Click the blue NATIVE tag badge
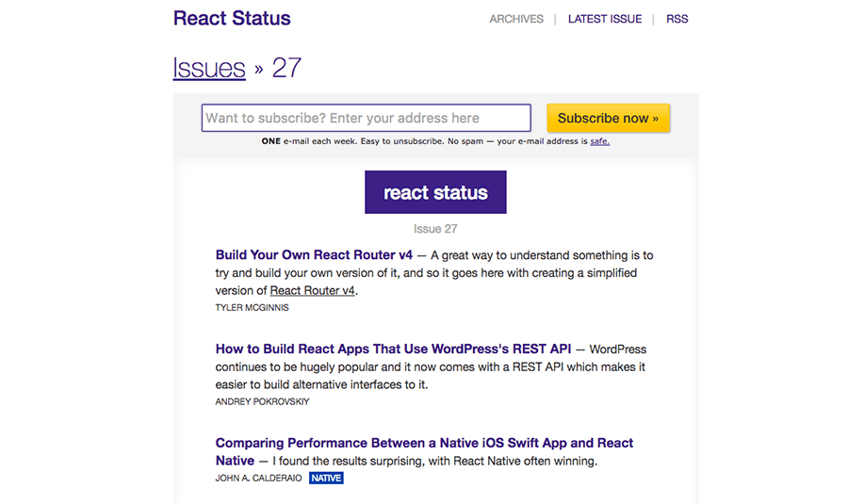 [x=326, y=478]
